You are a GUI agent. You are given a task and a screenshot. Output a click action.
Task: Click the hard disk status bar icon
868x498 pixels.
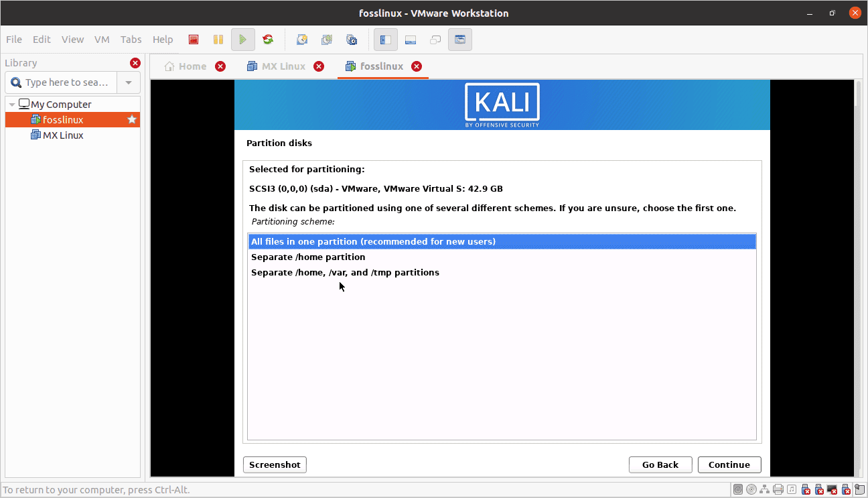(x=738, y=490)
